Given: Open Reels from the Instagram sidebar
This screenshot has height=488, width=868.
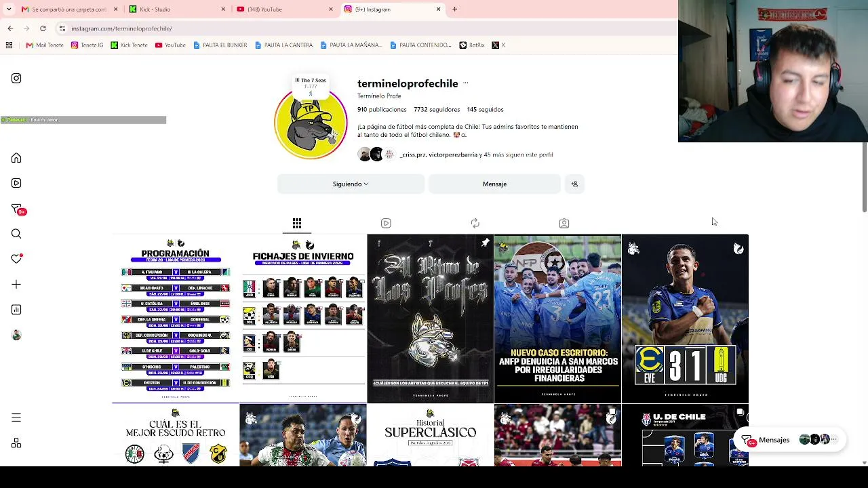Looking at the screenshot, I should [x=16, y=183].
